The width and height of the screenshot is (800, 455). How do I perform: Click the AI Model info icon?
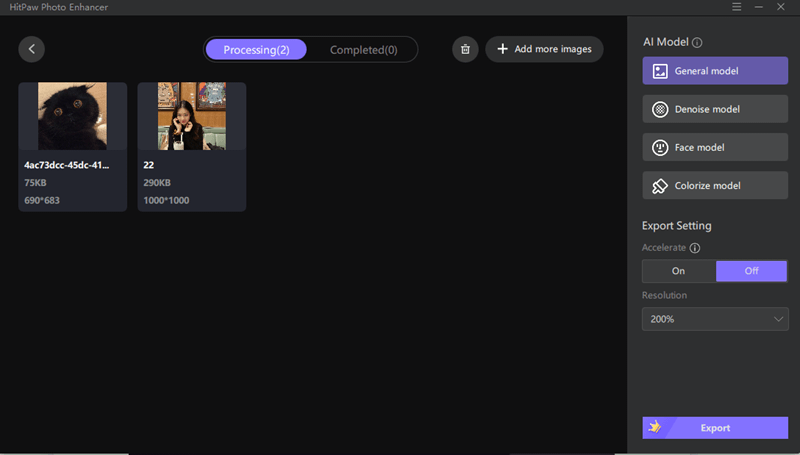pyautogui.click(x=697, y=42)
